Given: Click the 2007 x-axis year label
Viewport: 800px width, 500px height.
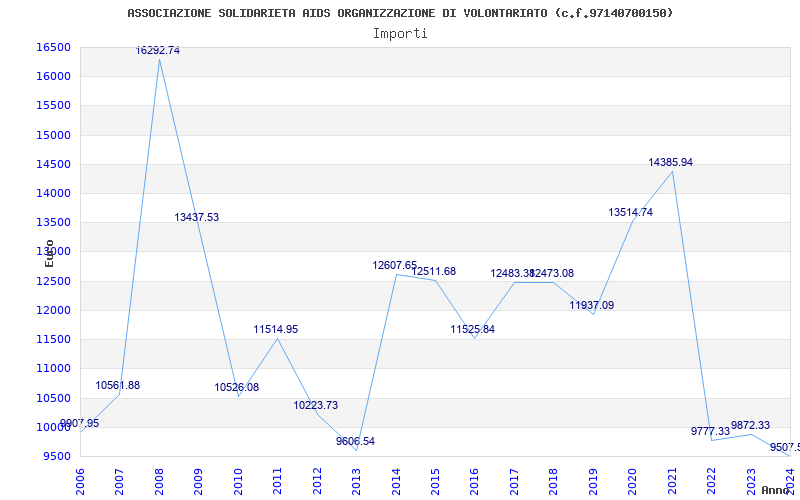Looking at the screenshot, I should 119,482.
